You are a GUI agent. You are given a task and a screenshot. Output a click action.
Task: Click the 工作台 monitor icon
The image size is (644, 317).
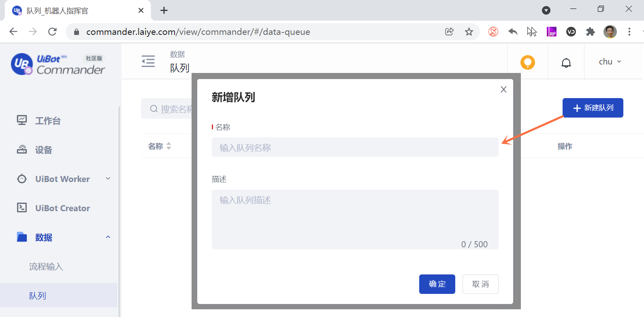tap(22, 120)
